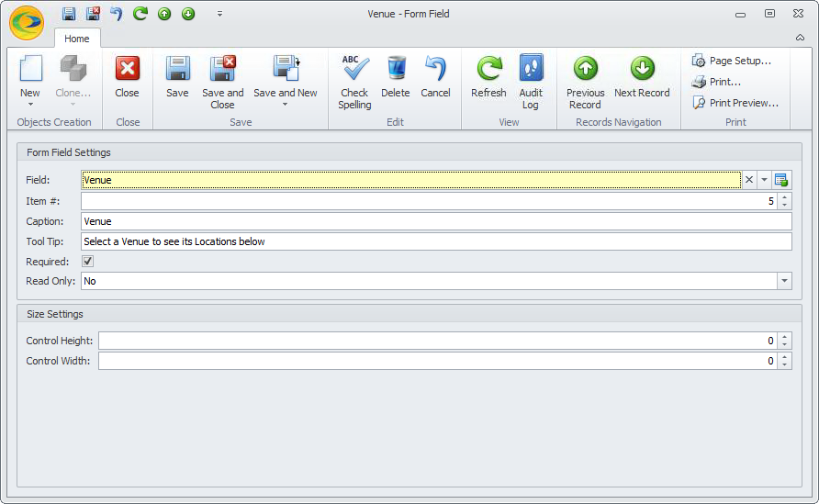This screenshot has height=504, width=819.
Task: Decrease the Item # value
Action: 784,206
